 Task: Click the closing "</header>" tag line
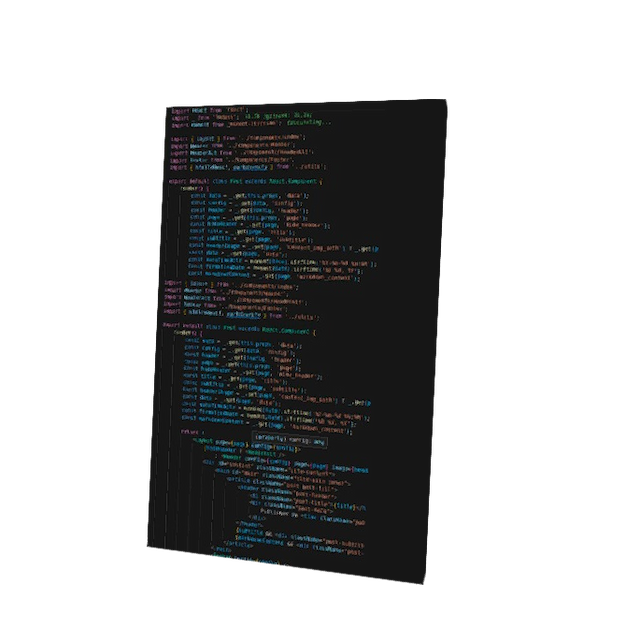(x=249, y=524)
